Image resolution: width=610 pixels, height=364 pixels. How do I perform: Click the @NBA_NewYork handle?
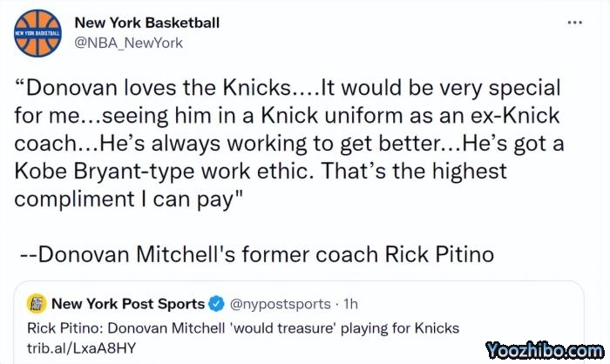pos(128,42)
